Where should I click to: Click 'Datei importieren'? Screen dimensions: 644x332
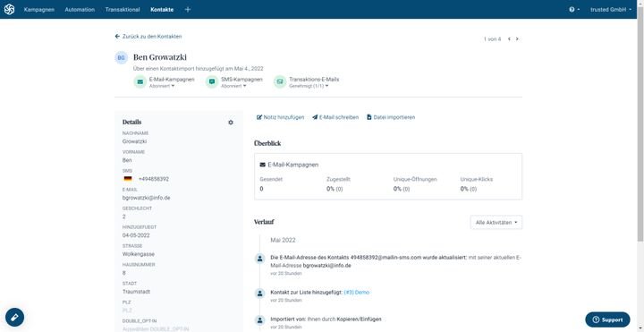click(x=391, y=117)
